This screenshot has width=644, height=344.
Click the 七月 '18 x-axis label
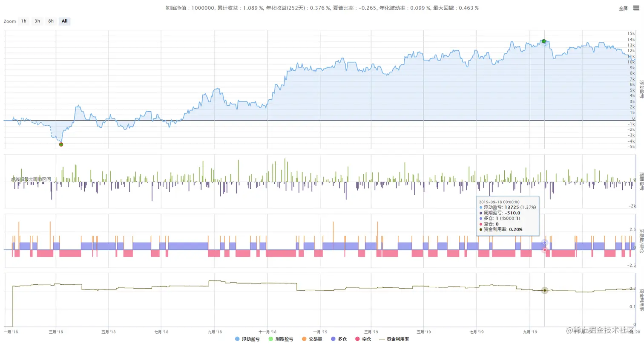click(x=161, y=331)
